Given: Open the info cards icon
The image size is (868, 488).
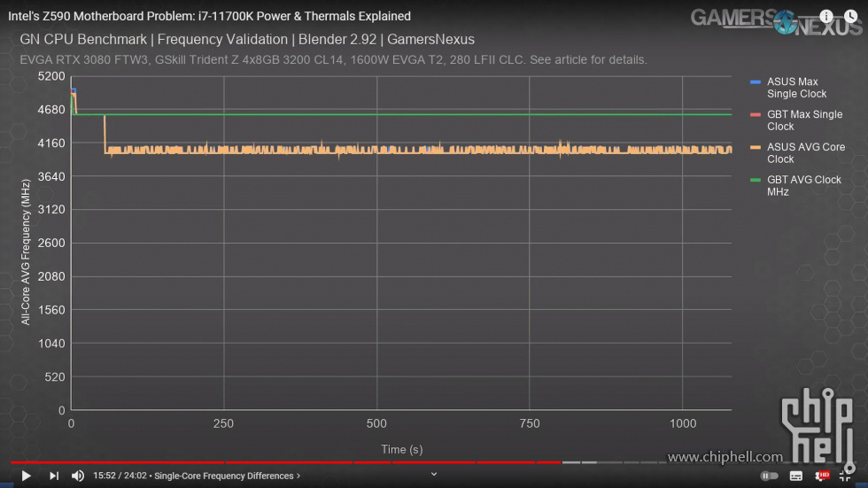Looking at the screenshot, I should click(x=825, y=16).
